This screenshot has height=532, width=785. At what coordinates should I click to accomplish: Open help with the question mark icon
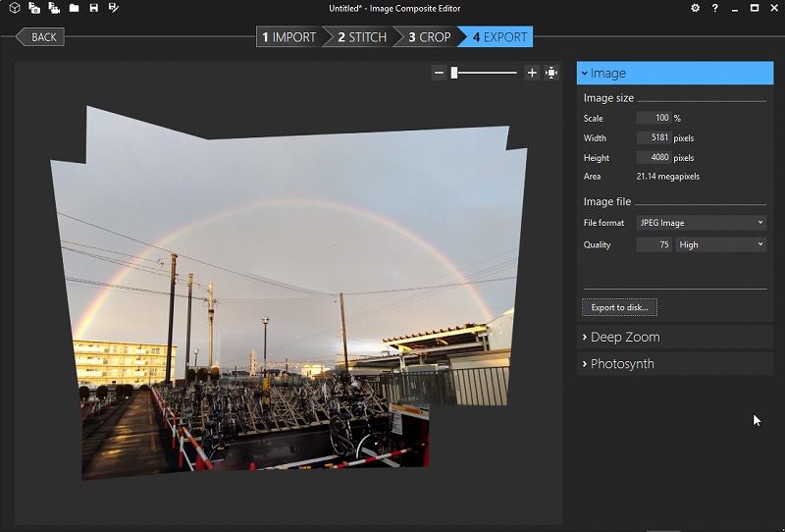(x=715, y=8)
